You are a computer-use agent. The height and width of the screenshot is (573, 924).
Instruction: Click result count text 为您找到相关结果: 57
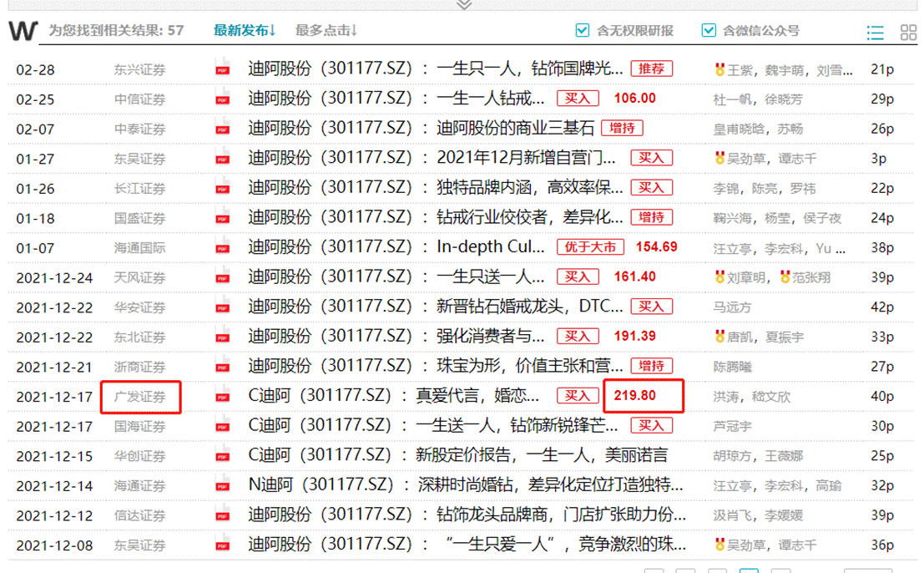[116, 30]
